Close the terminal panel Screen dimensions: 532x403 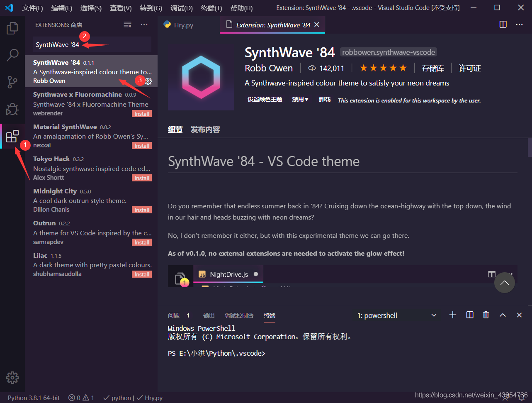[519, 315]
